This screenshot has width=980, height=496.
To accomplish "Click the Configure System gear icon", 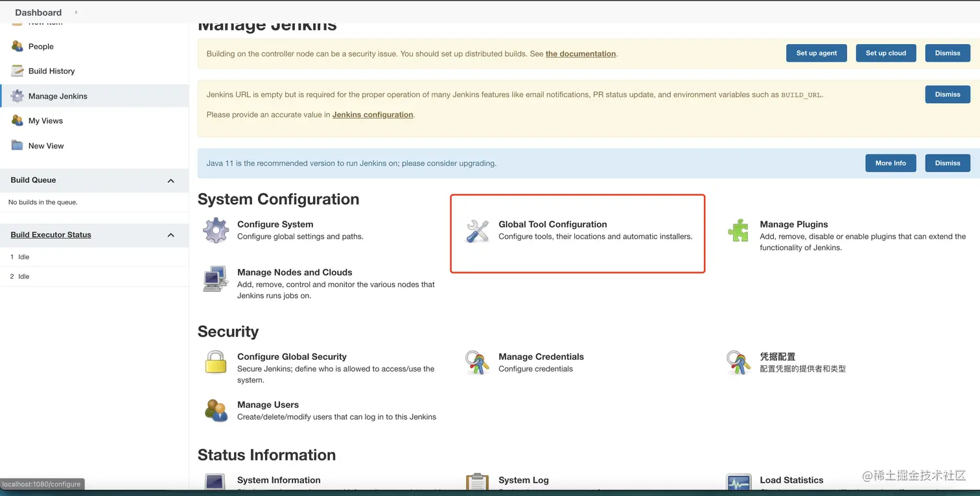I will tap(216, 231).
